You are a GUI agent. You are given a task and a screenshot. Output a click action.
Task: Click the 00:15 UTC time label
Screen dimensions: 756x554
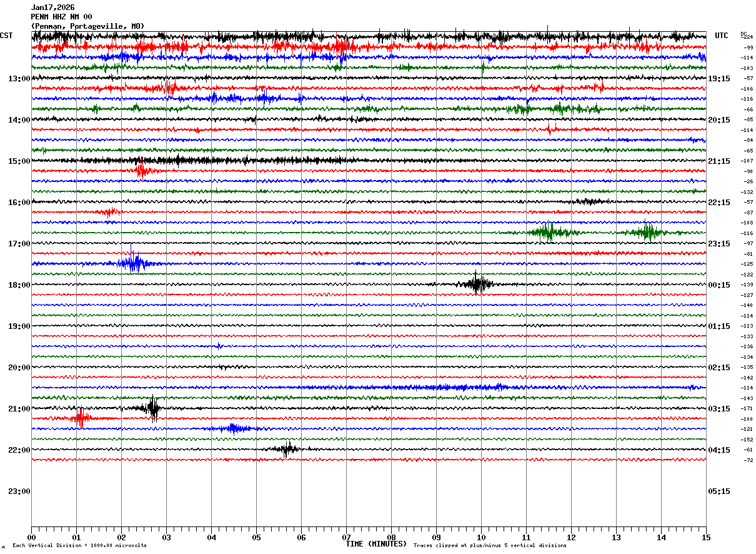pos(719,285)
